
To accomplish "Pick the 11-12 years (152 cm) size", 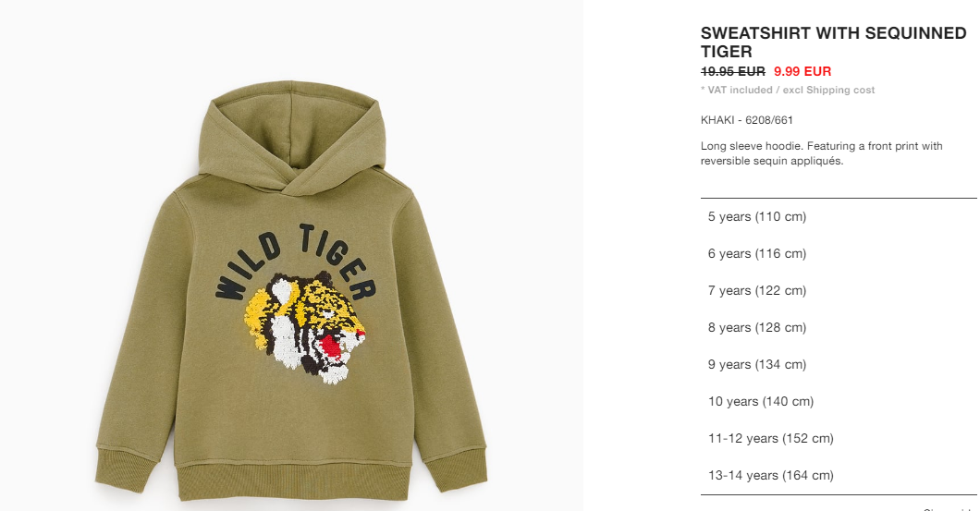I will (x=839, y=438).
